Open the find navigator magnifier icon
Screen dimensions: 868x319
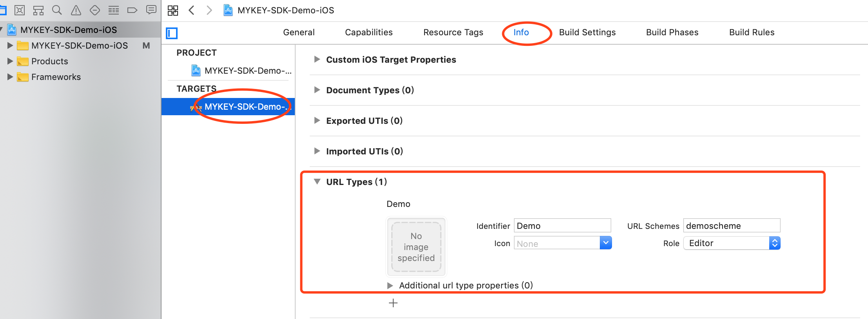(57, 10)
